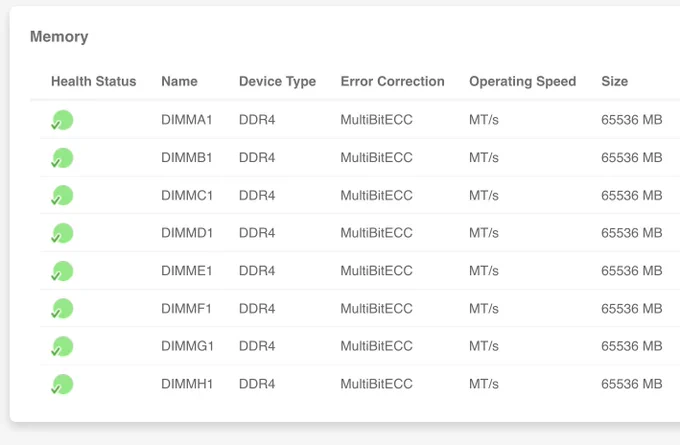Screen dimensions: 680x445
Task: Select the DIMME1 health status icon
Action: point(62,271)
